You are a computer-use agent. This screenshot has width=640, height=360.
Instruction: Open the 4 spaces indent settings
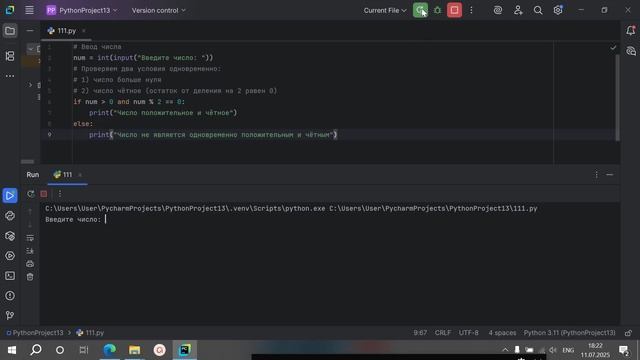pos(502,333)
